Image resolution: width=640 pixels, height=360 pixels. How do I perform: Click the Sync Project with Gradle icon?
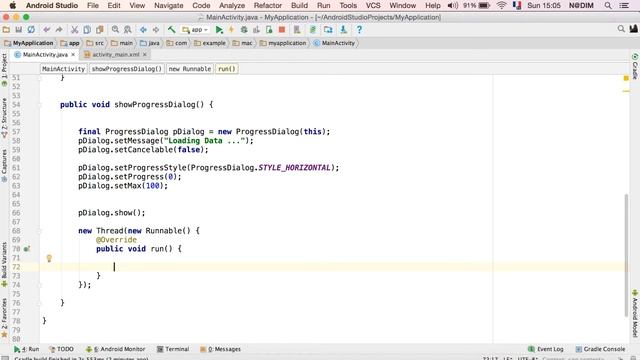tap(313, 30)
